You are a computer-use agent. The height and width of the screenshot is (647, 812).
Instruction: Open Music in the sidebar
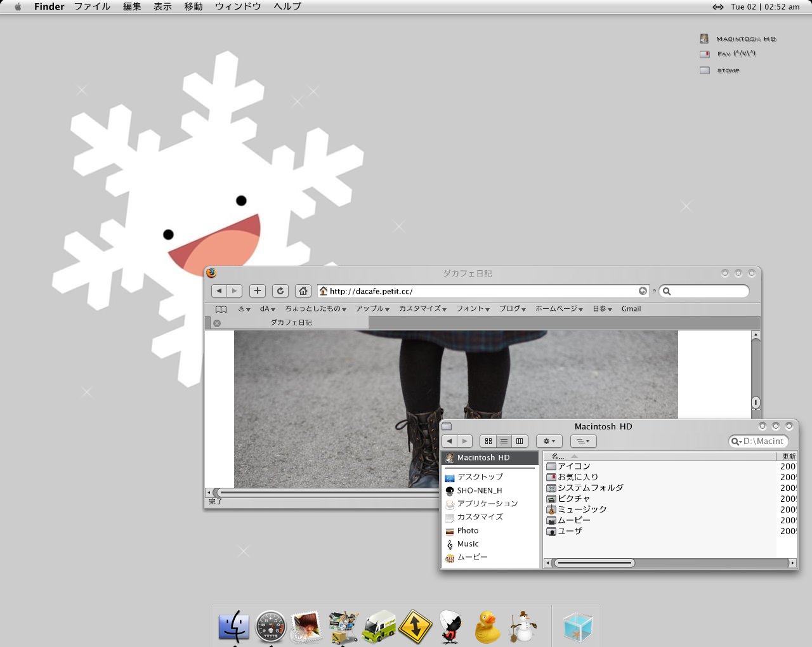468,544
